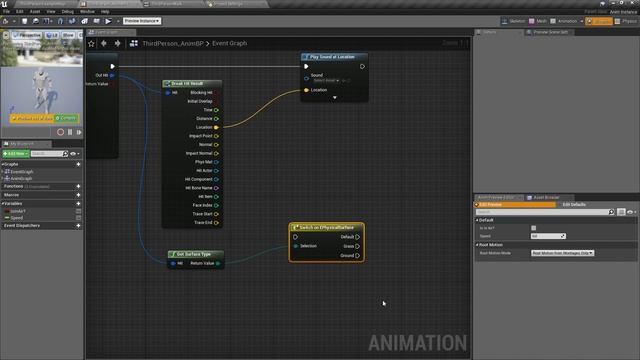This screenshot has width=640, height=360.
Task: Collapse the Variables section
Action: tap(2, 203)
